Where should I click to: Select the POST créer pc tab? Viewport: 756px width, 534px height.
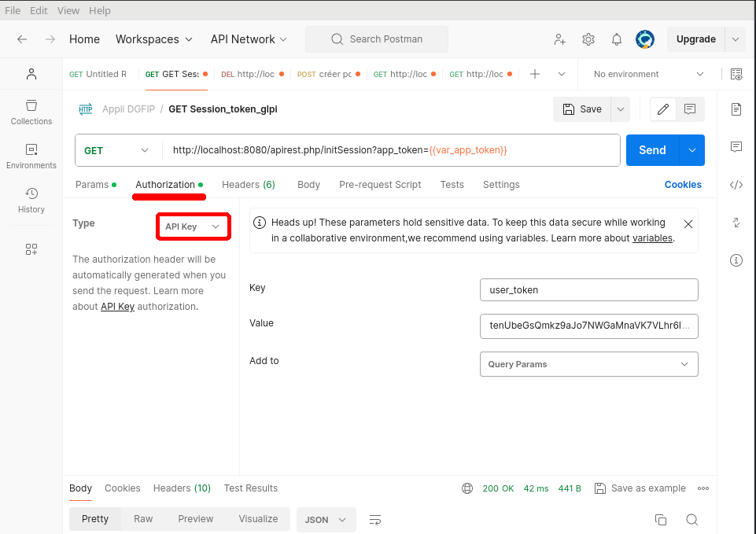329,74
